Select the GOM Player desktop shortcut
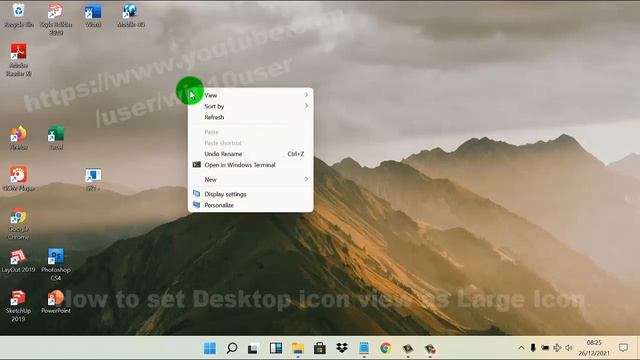 18,179
